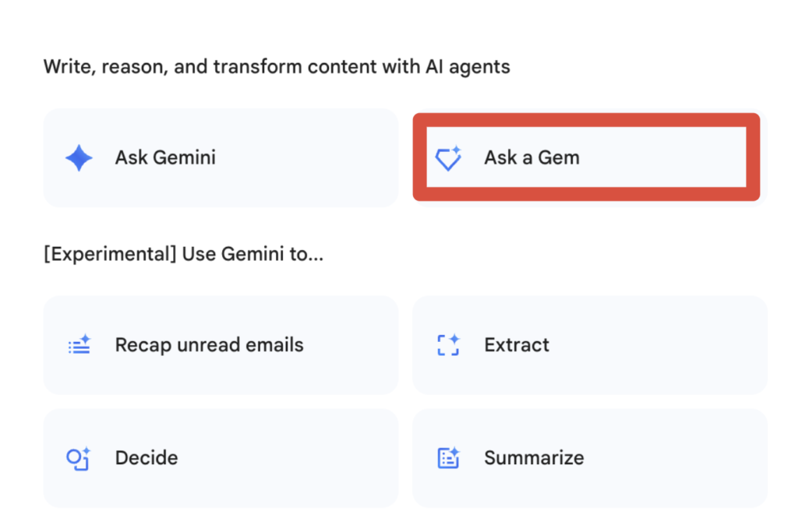This screenshot has height=532, width=798.
Task: Open the Ask Gemini card
Action: pos(221,158)
